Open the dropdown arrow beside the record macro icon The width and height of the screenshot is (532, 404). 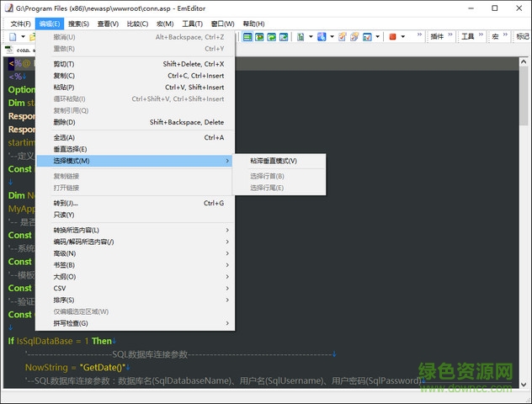click(403, 37)
